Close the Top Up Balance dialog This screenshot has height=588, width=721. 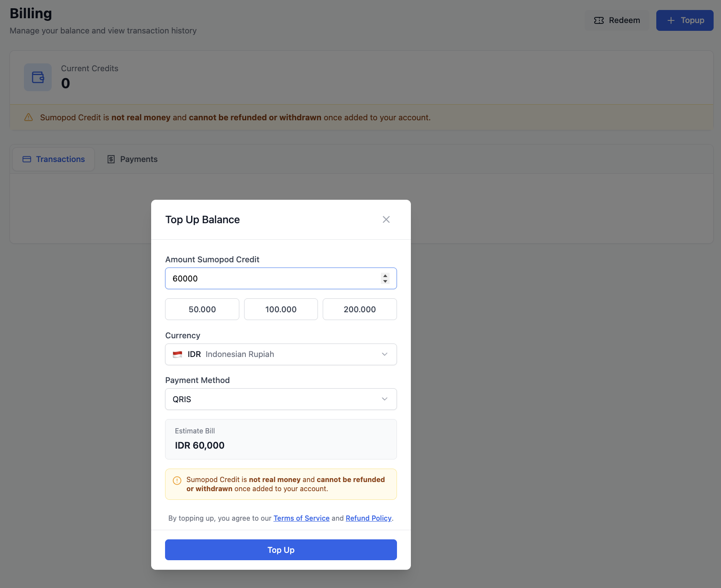(x=386, y=219)
